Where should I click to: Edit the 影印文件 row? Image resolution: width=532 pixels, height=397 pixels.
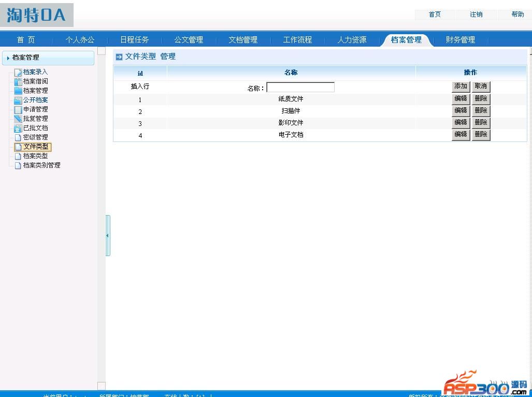pos(461,122)
